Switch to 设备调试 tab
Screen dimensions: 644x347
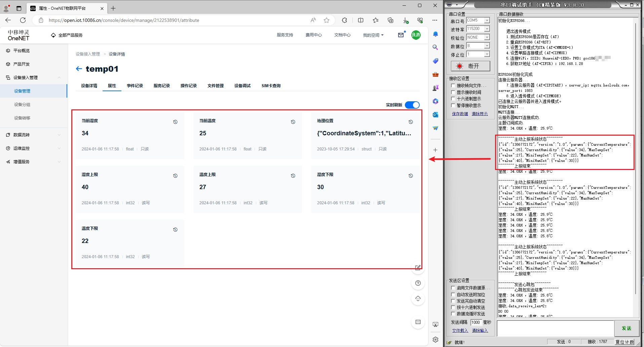[x=242, y=86]
